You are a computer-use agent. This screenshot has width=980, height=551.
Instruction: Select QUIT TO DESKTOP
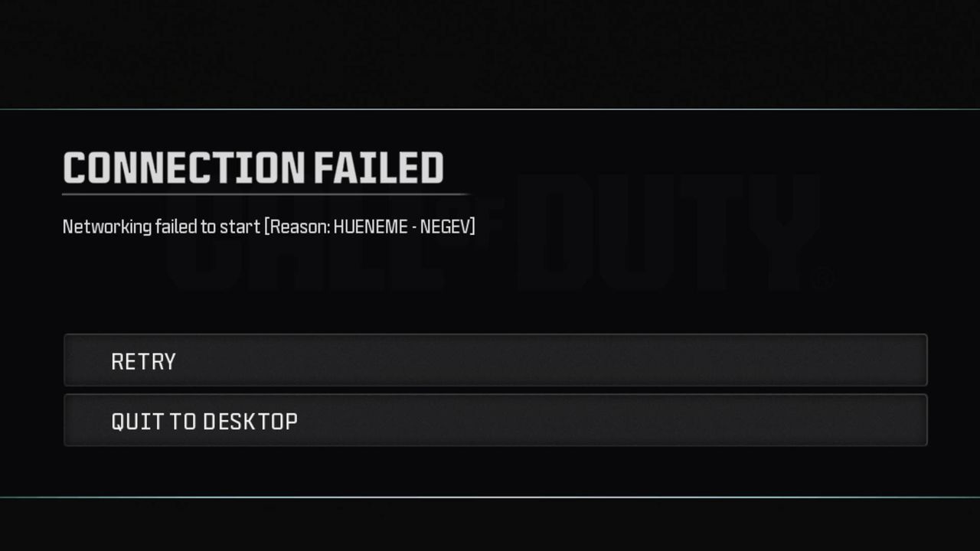(x=495, y=420)
